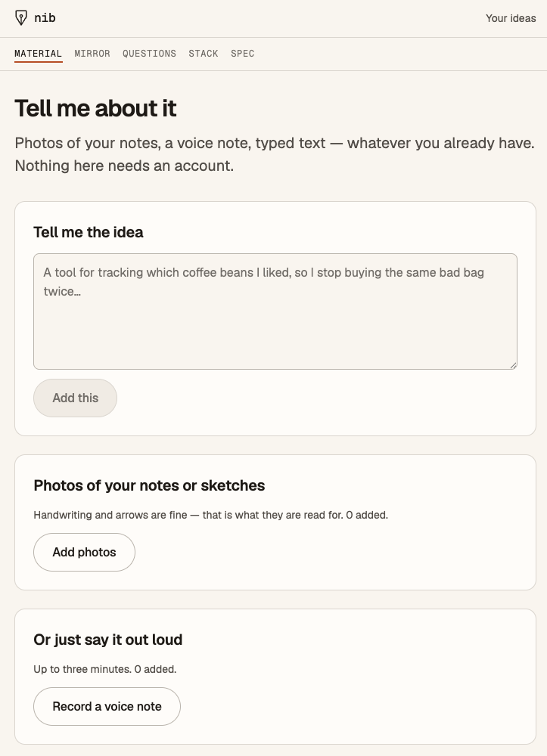Click the nib pen logo icon
Image resolution: width=547 pixels, height=756 pixels.
(x=20, y=18)
